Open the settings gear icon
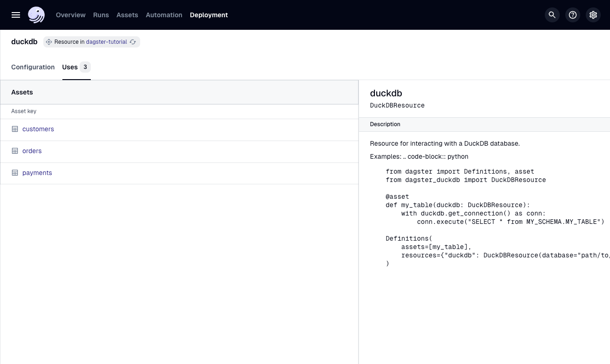Viewport: 610px width, 364px height. [x=593, y=15]
